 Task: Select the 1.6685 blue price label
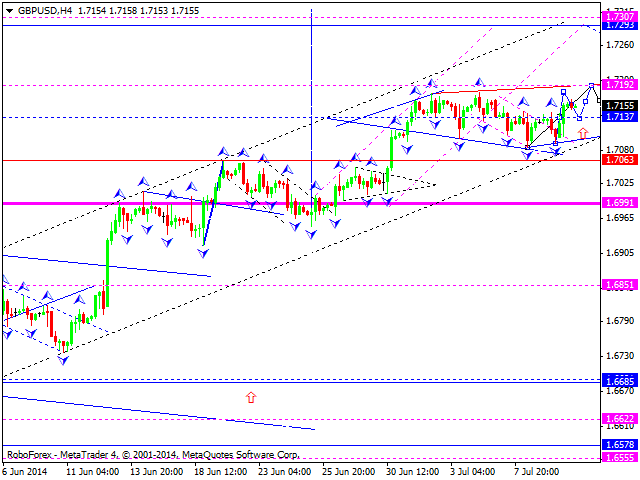pos(619,380)
